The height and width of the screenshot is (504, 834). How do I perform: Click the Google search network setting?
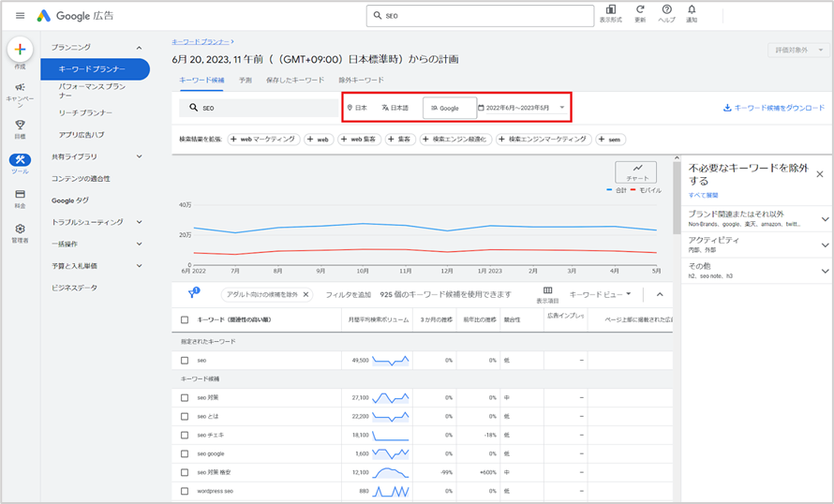click(450, 108)
